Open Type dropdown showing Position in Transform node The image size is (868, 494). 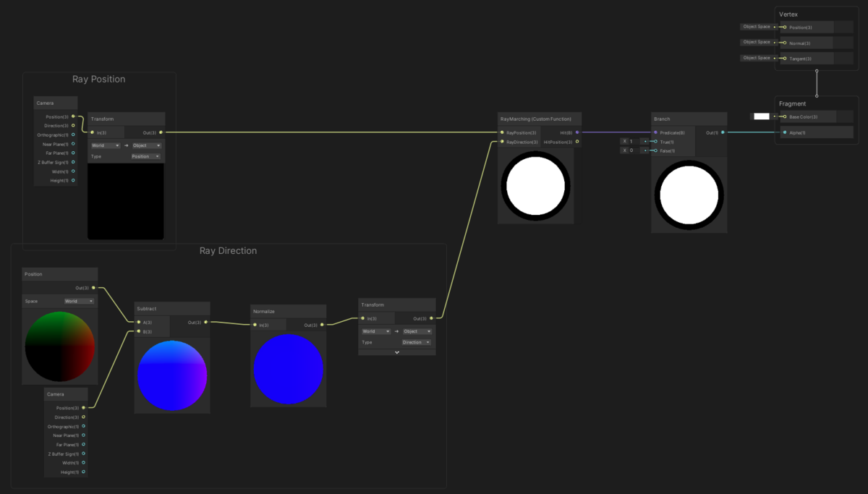coord(145,156)
